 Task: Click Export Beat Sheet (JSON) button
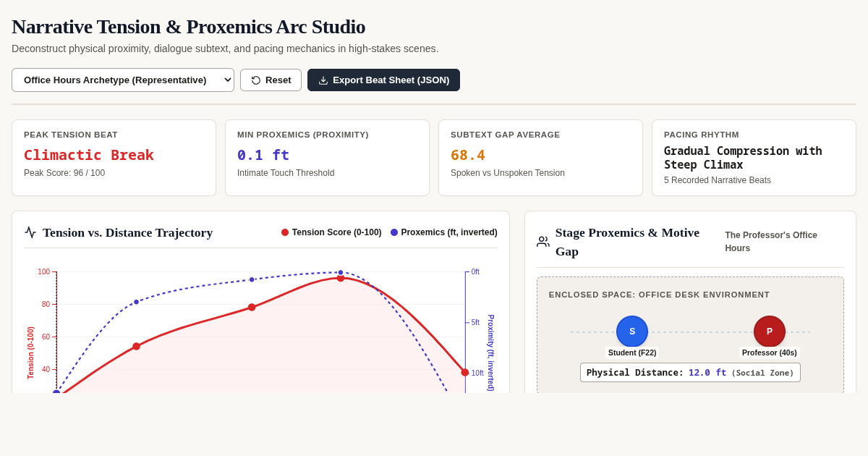click(x=383, y=80)
